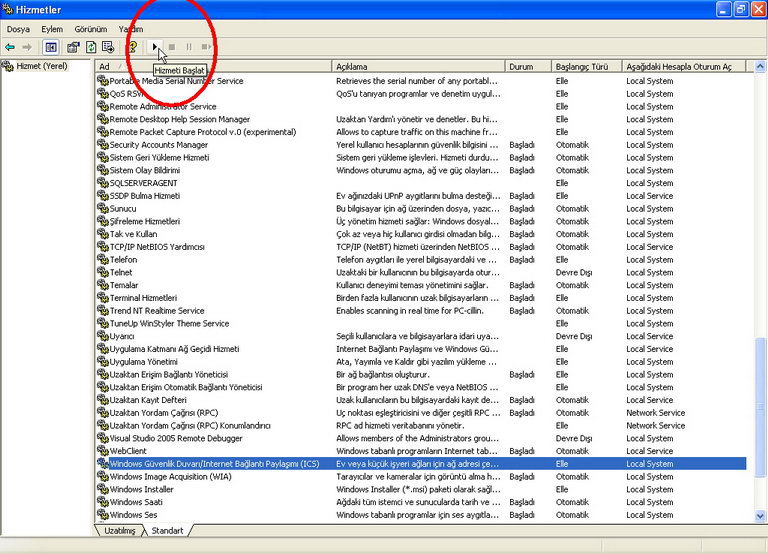Click the gear icon beside Security Accounts Manager
The width and height of the screenshot is (768, 554).
(x=102, y=144)
